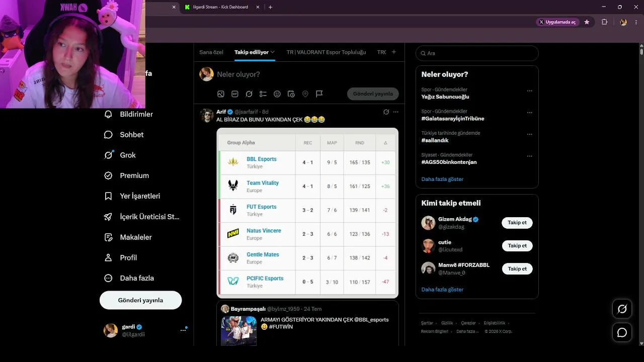Open the Yağız Sabuncuoğlu trend
The width and height of the screenshot is (644, 362).
(445, 97)
